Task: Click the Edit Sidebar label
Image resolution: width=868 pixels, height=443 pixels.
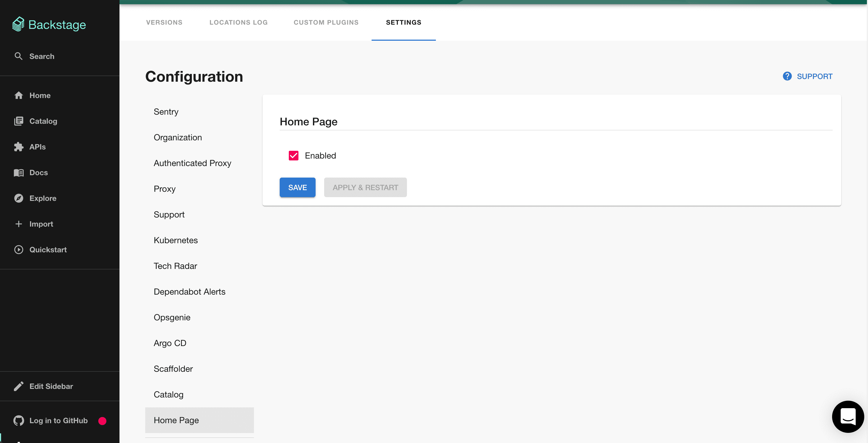Action: coord(51,386)
